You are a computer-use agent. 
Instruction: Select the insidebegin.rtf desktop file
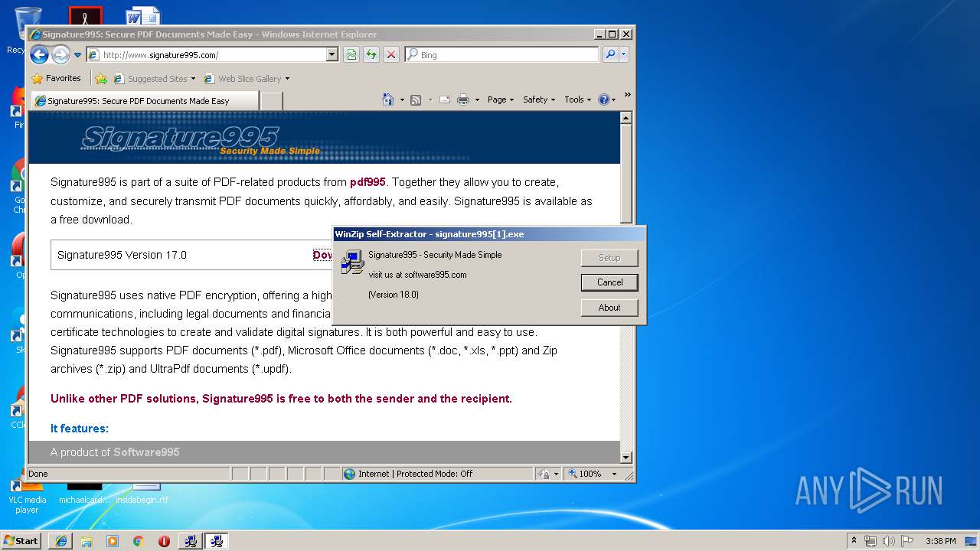click(x=142, y=494)
